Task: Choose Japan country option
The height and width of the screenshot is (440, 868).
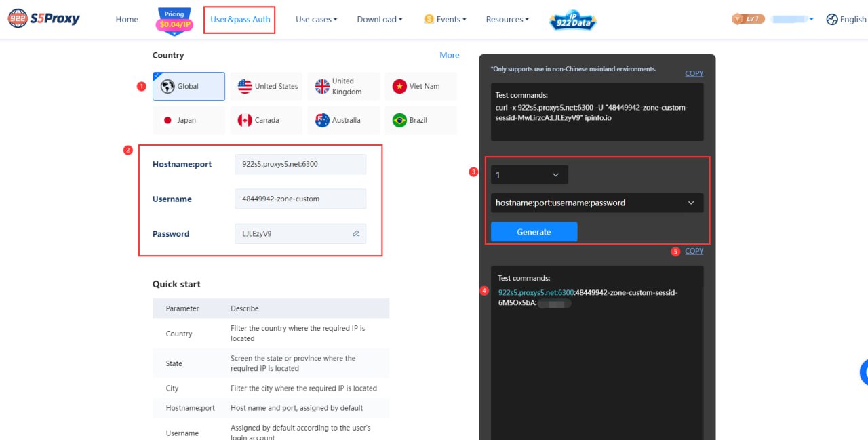Action: [189, 120]
